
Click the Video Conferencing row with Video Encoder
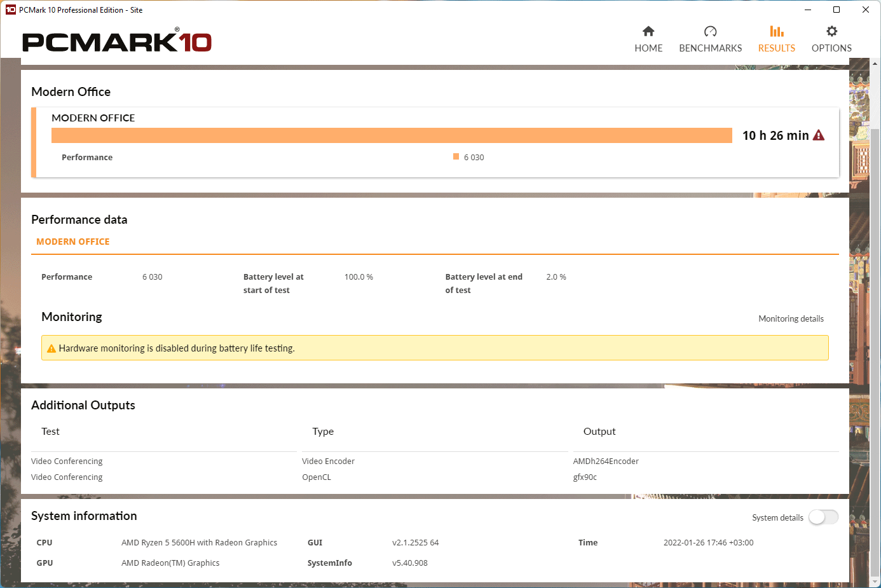(x=67, y=461)
